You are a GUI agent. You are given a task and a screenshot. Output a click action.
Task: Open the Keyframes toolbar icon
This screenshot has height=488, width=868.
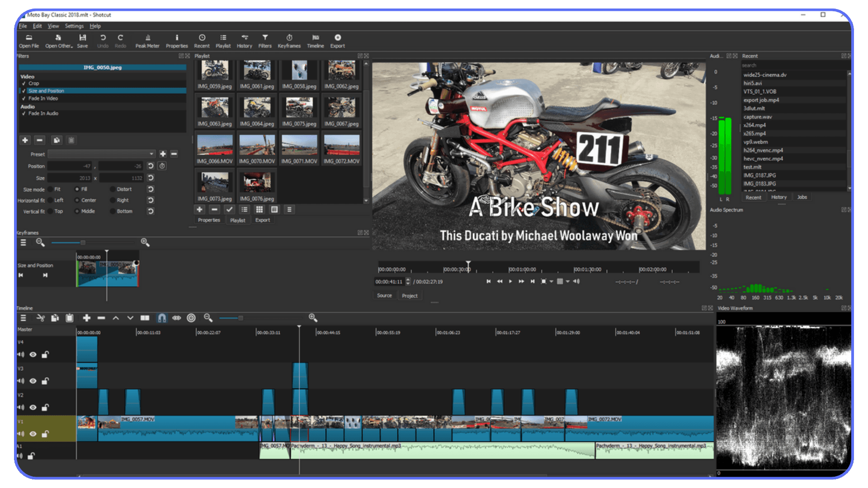[x=289, y=41]
